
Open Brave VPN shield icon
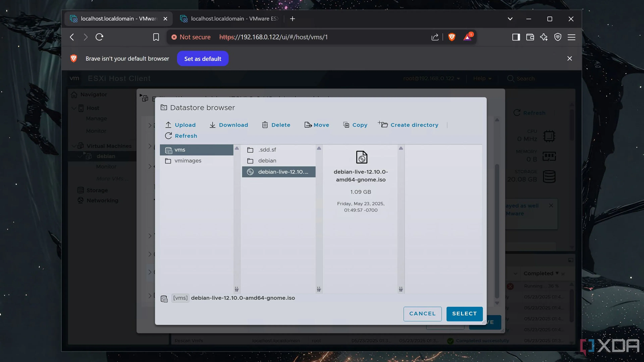(x=558, y=37)
